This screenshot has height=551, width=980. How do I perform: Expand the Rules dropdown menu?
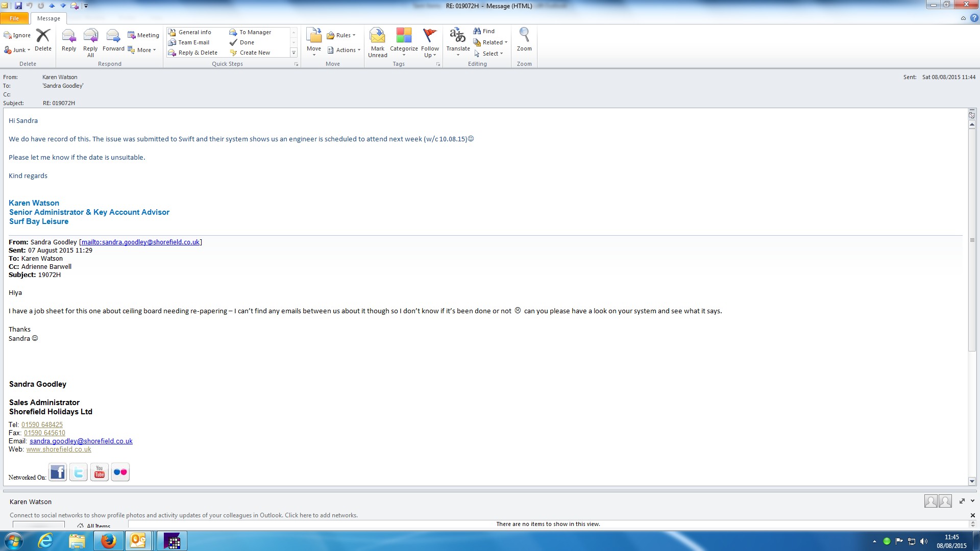tap(341, 35)
